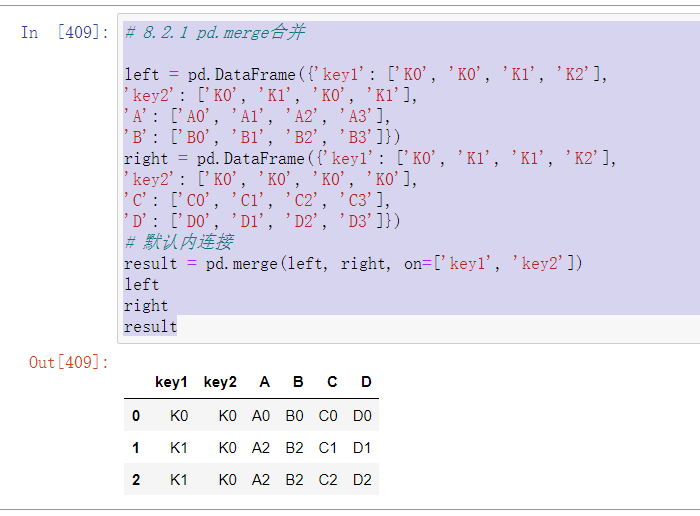Screen dimensions: 700x516
Task: Click the 'result = pd.merge(left, right...' line
Action: pyautogui.click(x=353, y=263)
